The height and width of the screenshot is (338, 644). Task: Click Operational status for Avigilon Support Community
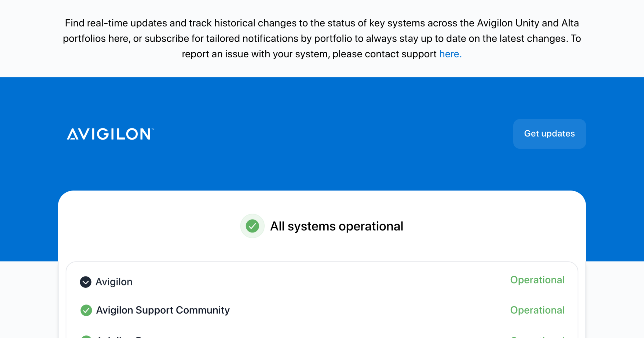[x=537, y=310]
